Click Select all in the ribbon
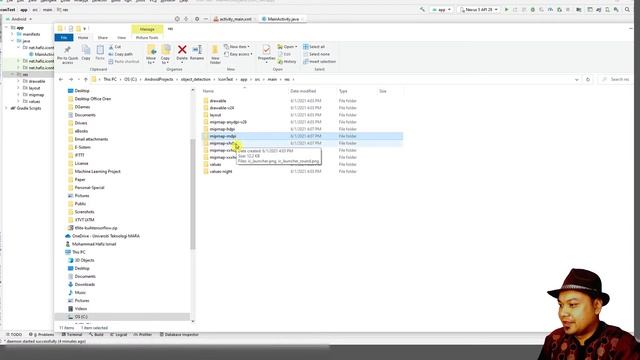This screenshot has width=640, height=360. (314, 47)
